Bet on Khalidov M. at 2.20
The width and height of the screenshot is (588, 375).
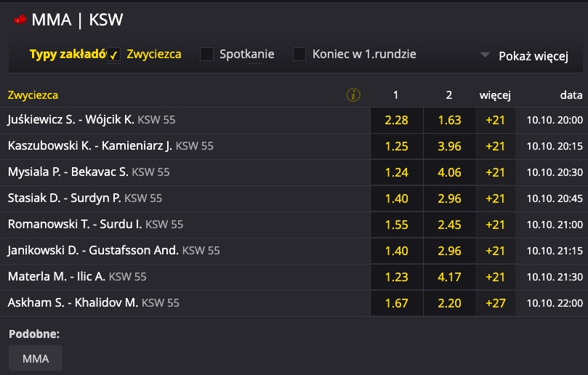(x=450, y=303)
